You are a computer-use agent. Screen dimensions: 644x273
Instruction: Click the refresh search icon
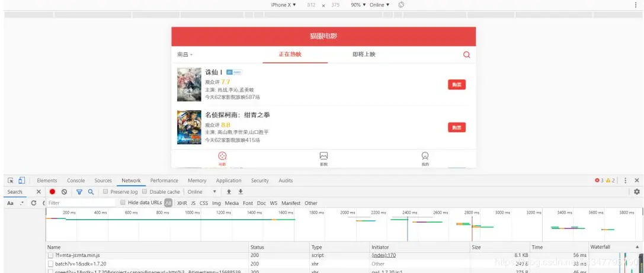34,203
